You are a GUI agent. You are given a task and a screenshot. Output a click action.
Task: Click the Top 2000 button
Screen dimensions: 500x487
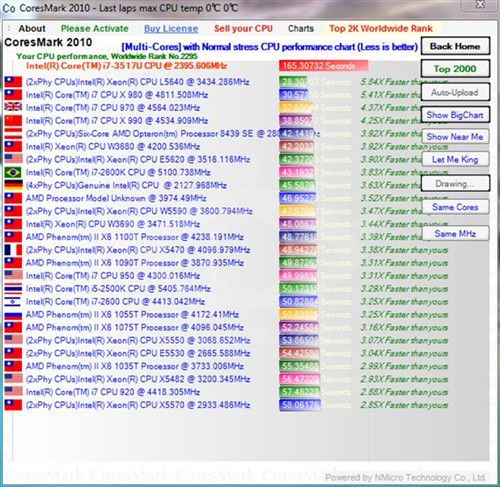pos(455,69)
